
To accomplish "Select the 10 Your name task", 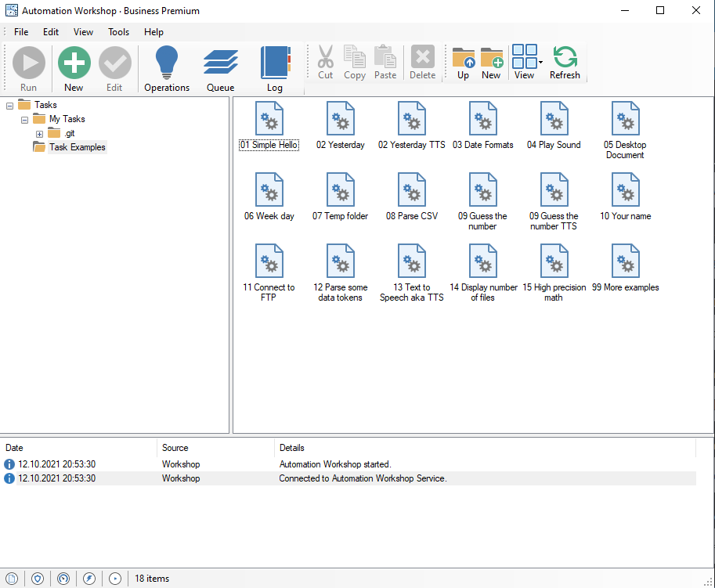I will [625, 197].
